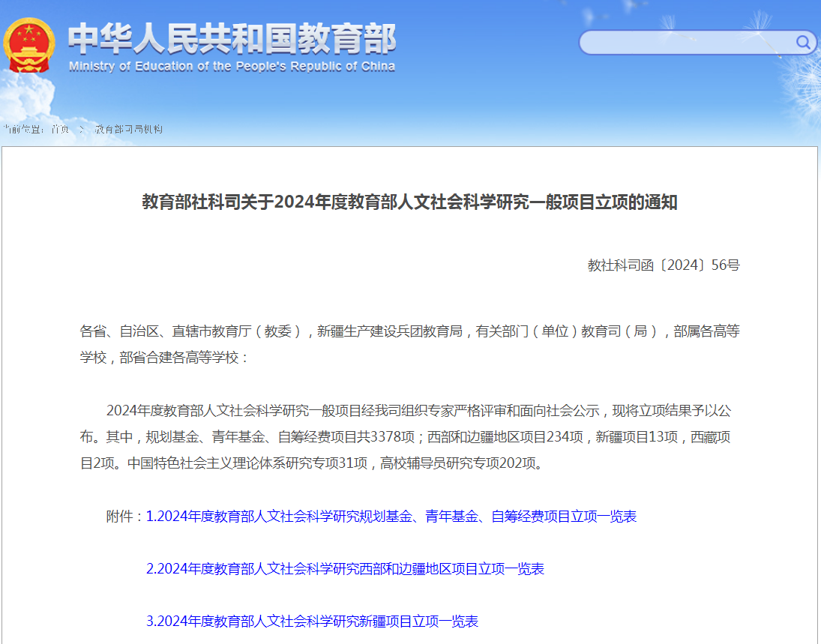Image resolution: width=821 pixels, height=644 pixels.
Task: Click the 附件 label before the attachments
Action: coord(124,517)
